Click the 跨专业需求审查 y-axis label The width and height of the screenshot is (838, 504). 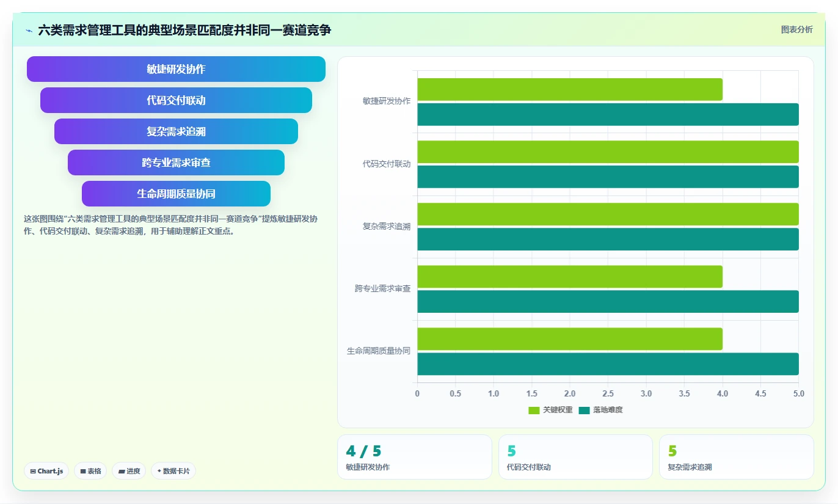click(382, 288)
